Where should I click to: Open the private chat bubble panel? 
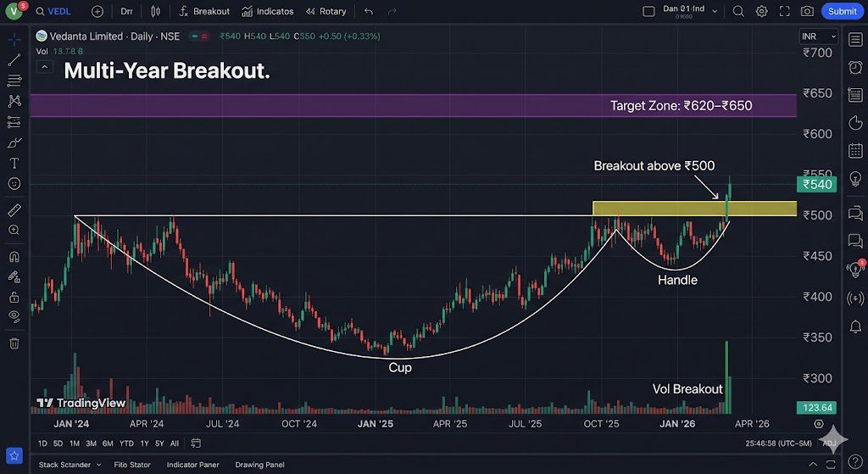[855, 240]
